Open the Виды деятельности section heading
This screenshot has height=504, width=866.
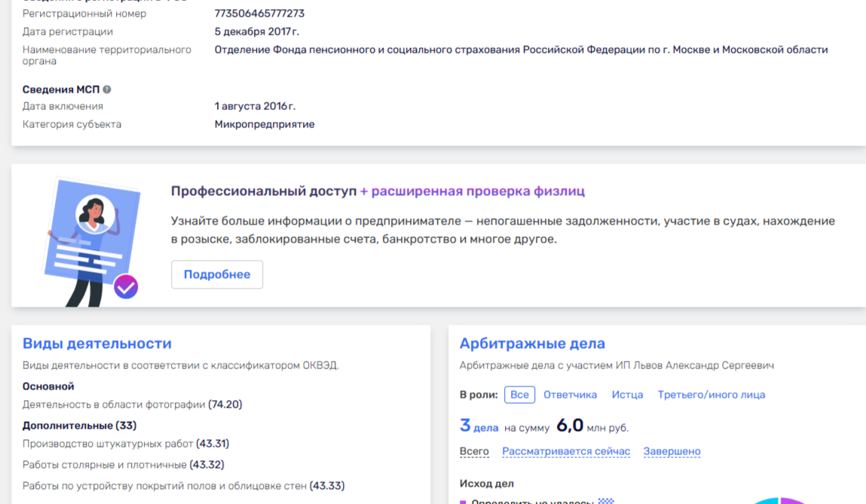96,344
